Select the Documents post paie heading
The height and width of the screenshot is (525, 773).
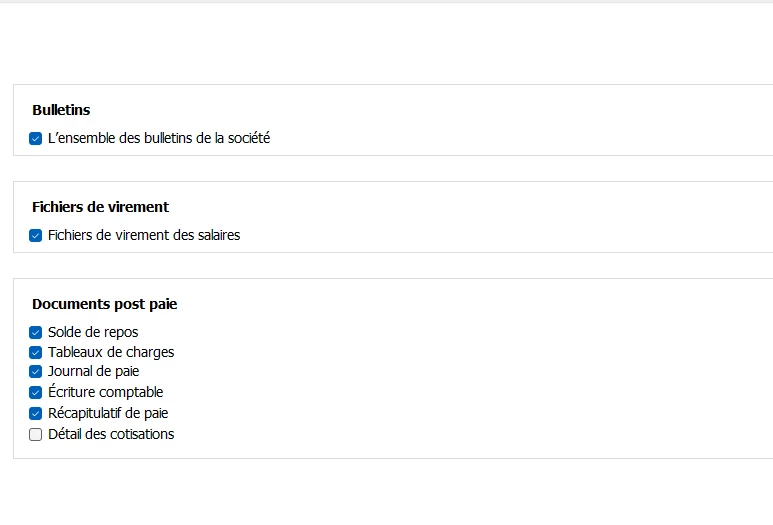tap(104, 304)
